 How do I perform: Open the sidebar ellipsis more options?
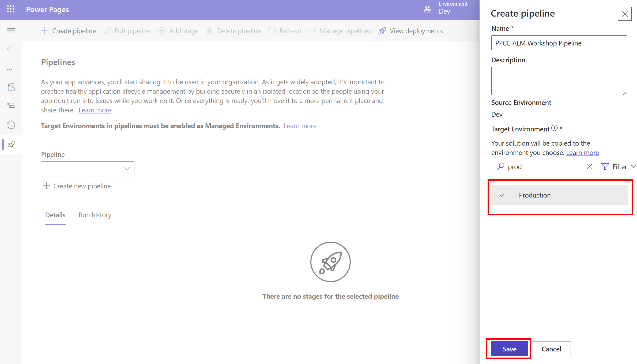(x=10, y=70)
